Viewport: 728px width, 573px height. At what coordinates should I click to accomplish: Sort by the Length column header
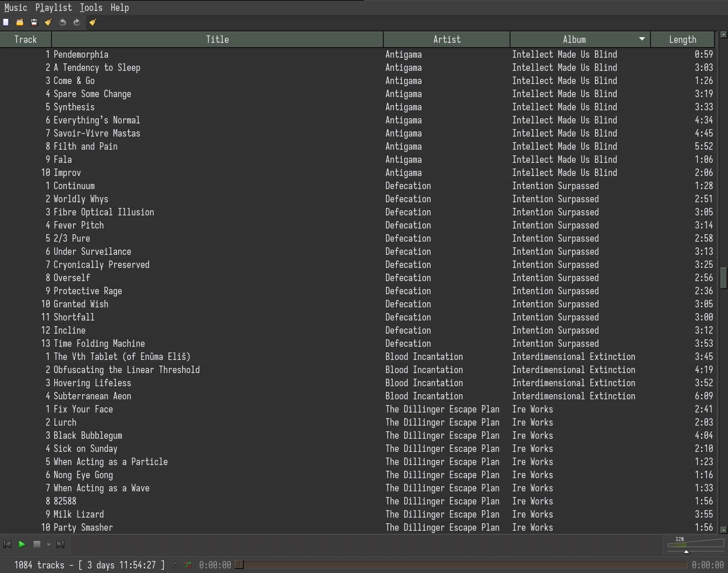click(682, 39)
